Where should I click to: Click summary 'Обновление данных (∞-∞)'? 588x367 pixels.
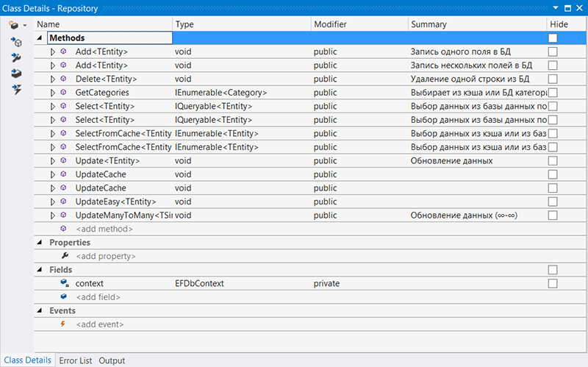[x=464, y=215]
